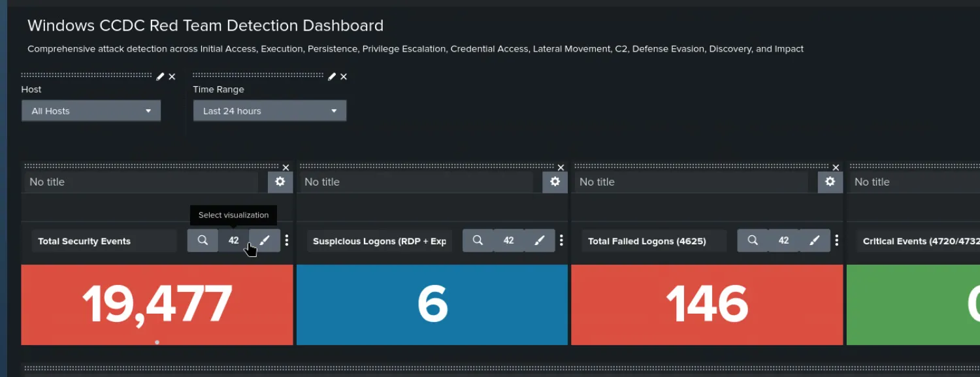Click the magnifier icon on Suspicious Logons panel
The height and width of the screenshot is (377, 980).
(x=478, y=240)
